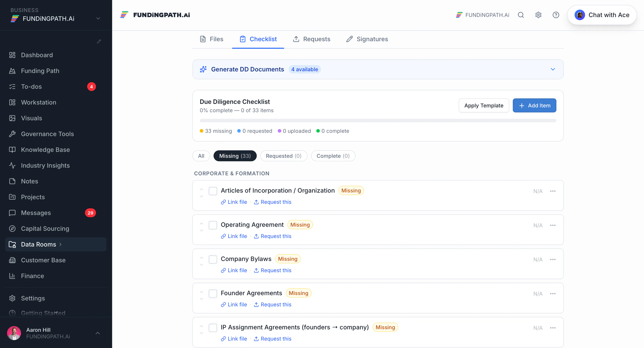This screenshot has width=644, height=348.
Task: Open more options for Operating Agreement
Action: click(553, 225)
